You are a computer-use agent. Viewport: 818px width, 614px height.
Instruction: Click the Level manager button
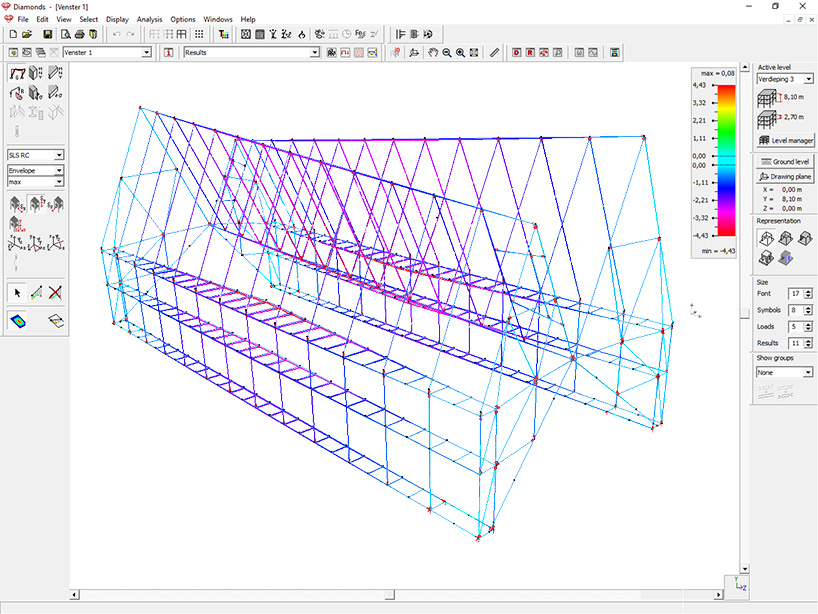click(786, 140)
